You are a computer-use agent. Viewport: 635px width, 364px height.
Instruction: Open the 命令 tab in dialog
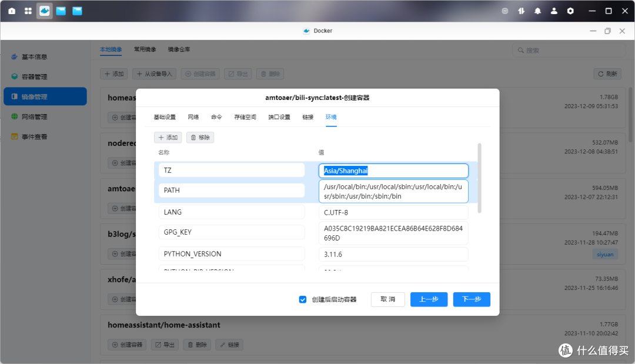point(216,117)
